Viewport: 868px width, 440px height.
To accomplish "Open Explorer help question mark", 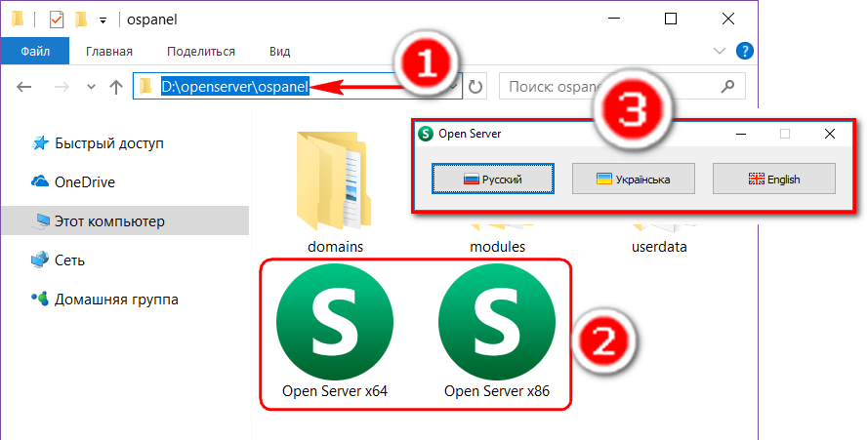I will [745, 51].
